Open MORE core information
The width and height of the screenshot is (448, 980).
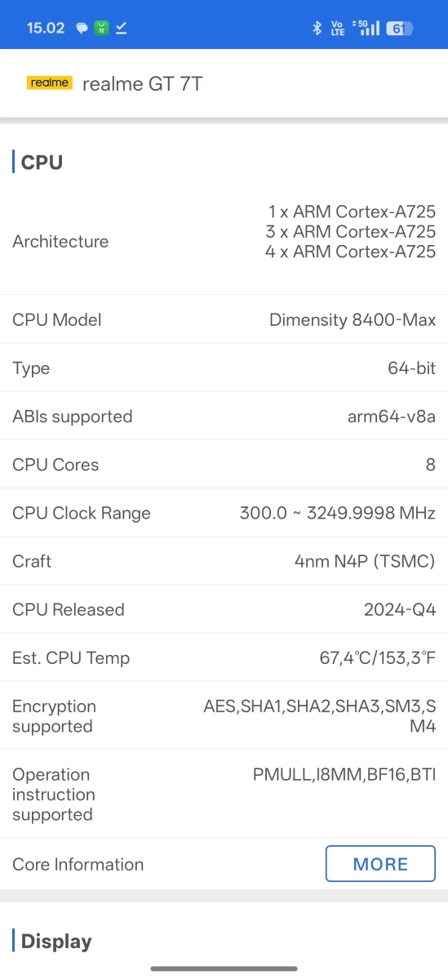(380, 864)
